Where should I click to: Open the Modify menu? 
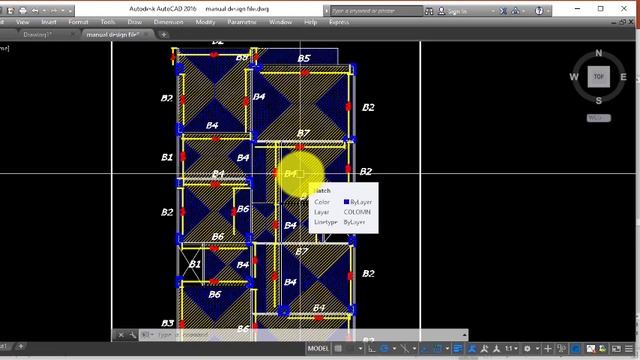pyautogui.click(x=205, y=22)
